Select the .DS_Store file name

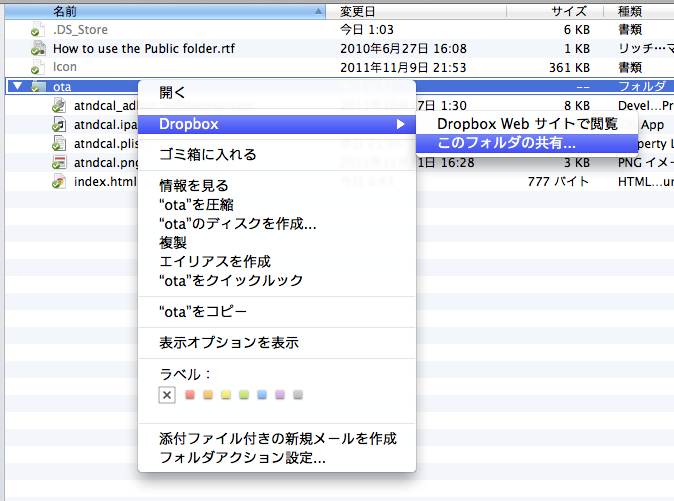click(80, 30)
